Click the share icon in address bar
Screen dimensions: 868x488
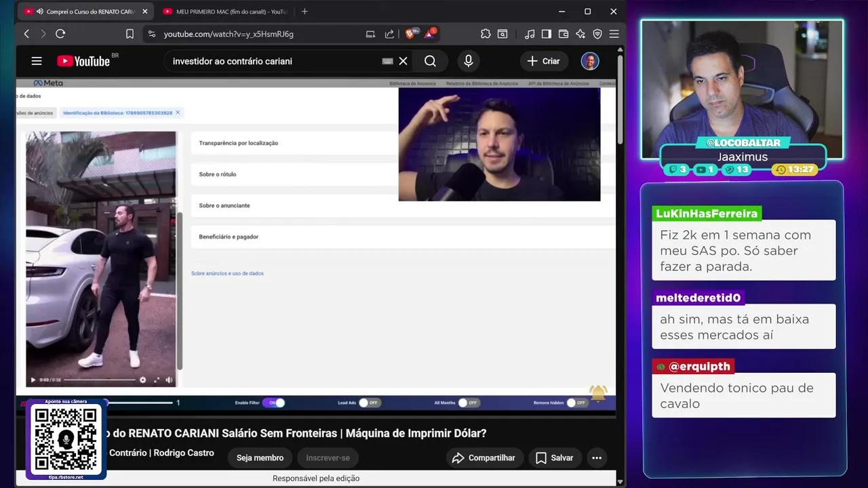click(x=389, y=34)
